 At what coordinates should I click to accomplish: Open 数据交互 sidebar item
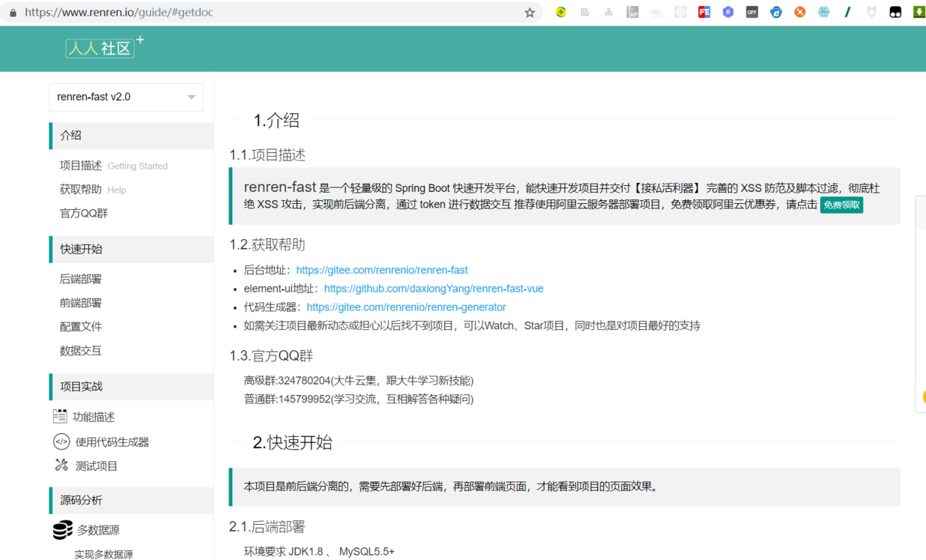pyautogui.click(x=81, y=351)
